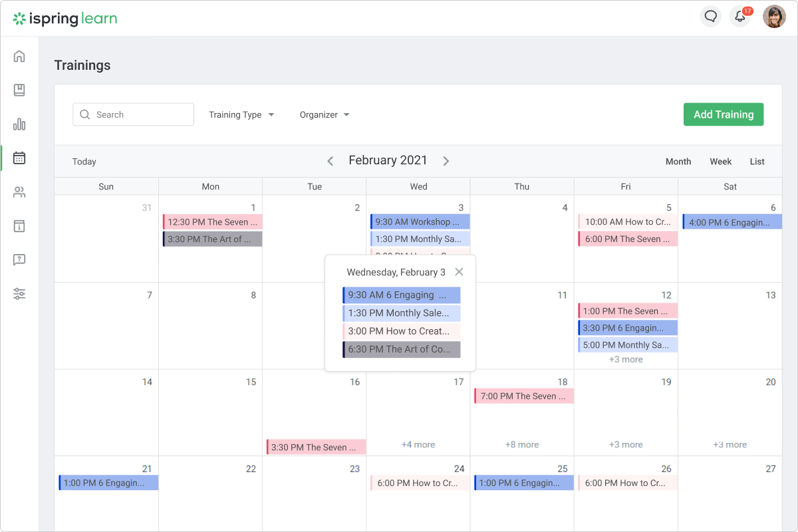Click the Today button
798x532 pixels.
pyautogui.click(x=84, y=162)
